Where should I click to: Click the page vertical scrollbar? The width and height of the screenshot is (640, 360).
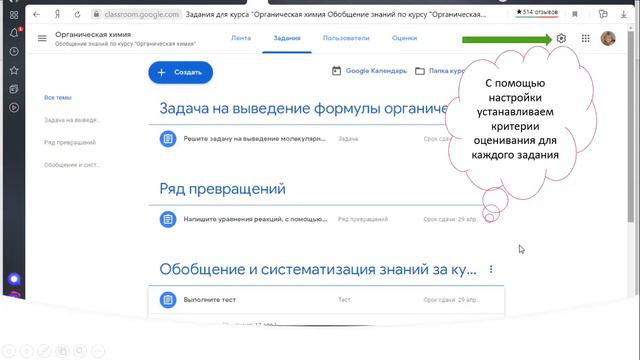coord(631,127)
